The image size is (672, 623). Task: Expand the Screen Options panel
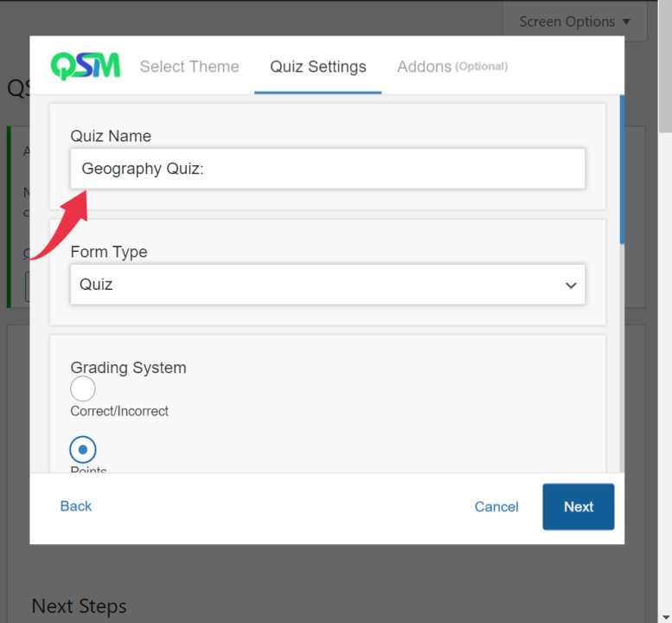574,22
